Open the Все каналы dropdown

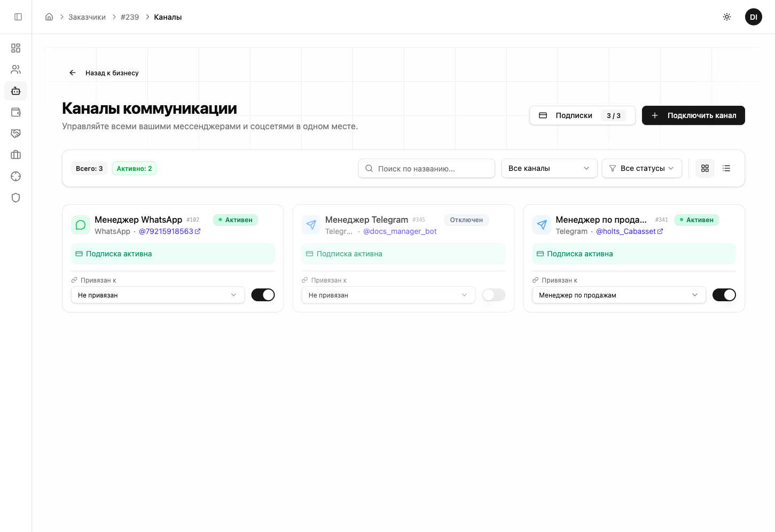(x=549, y=168)
